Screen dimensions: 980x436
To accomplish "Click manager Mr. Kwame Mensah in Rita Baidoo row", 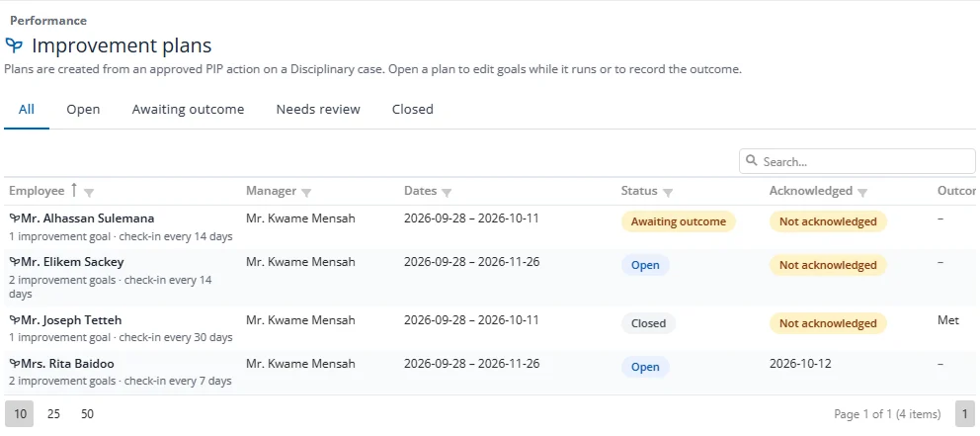I will (x=300, y=364).
